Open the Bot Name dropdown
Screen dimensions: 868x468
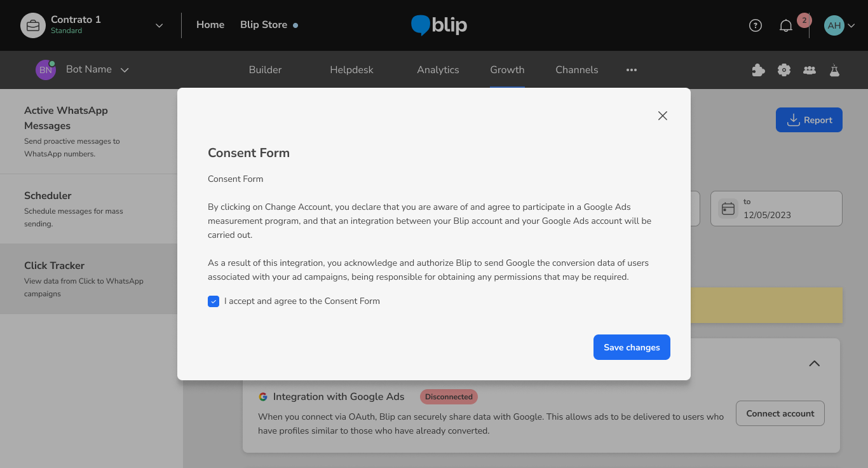tap(125, 70)
